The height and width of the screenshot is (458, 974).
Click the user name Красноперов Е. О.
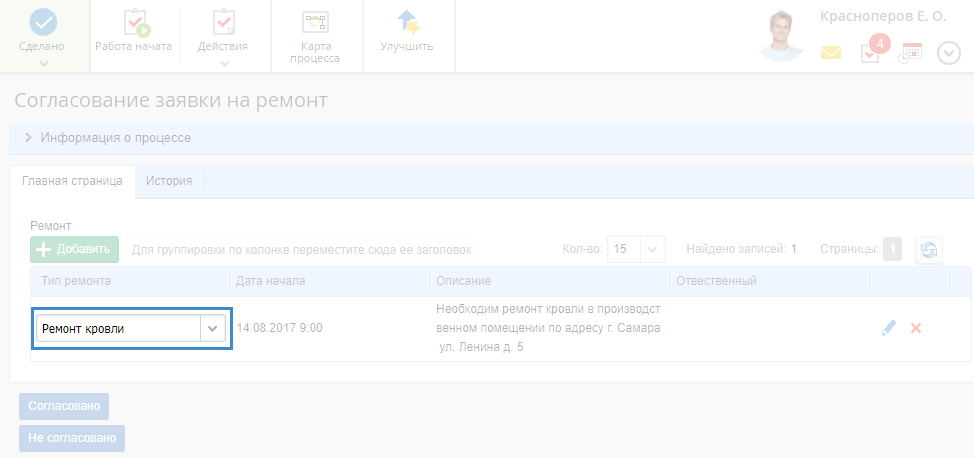[x=883, y=17]
